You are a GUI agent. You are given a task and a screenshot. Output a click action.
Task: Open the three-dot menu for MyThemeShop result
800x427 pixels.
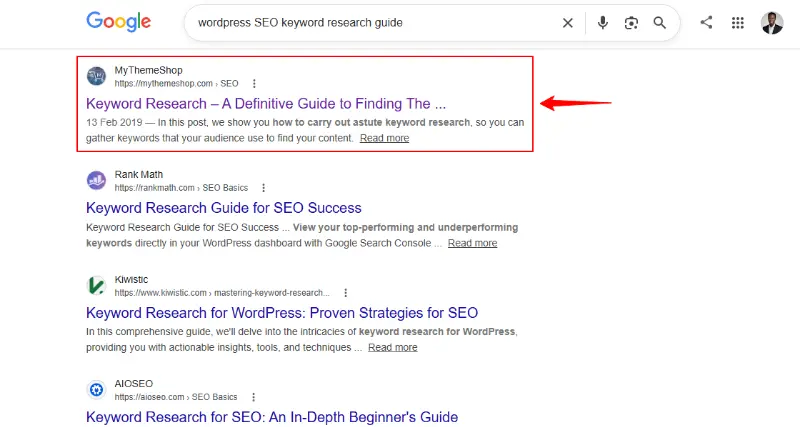click(254, 84)
